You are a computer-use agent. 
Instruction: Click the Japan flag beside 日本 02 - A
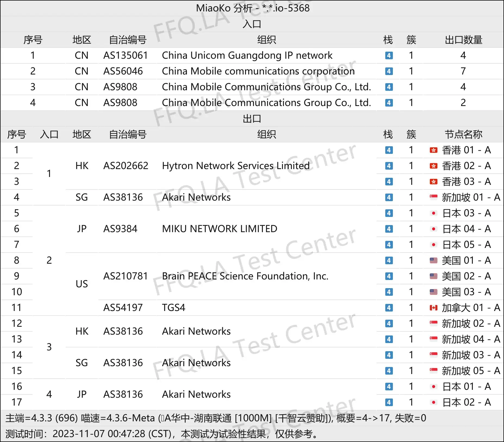tap(433, 402)
